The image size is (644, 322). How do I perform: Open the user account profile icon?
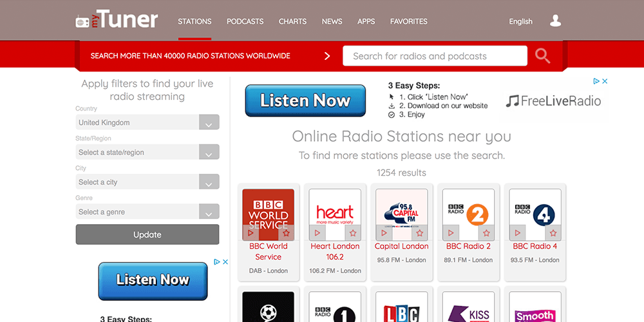pyautogui.click(x=555, y=21)
